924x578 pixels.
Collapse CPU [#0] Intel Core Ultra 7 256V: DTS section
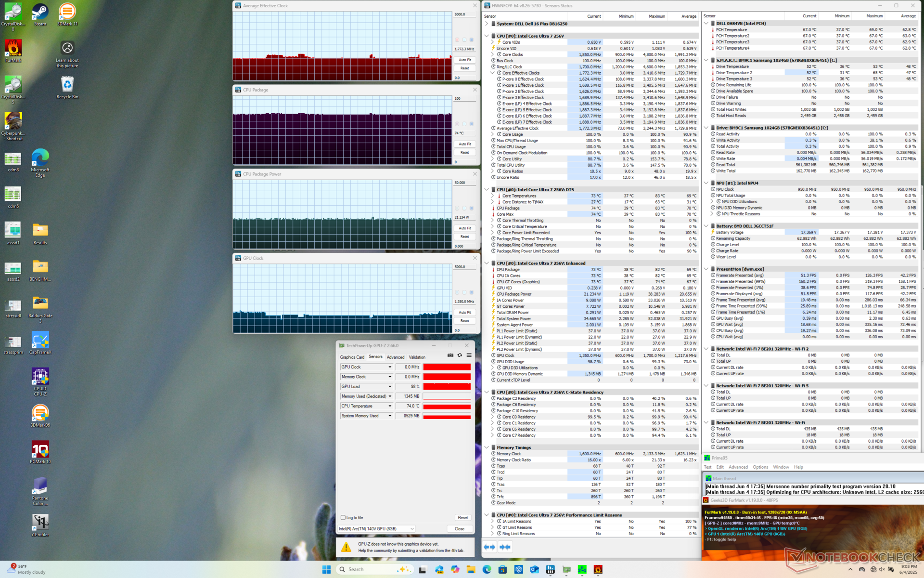point(487,190)
